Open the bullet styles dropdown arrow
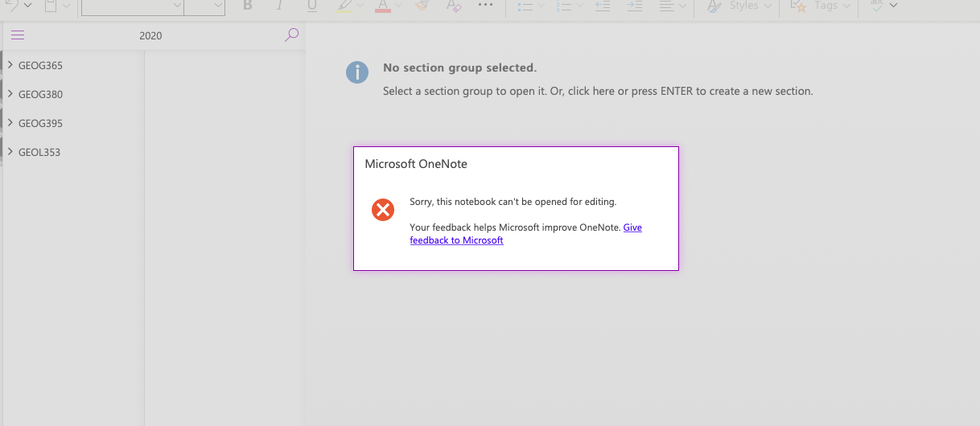Viewport: 980px width, 426px height. point(541,6)
